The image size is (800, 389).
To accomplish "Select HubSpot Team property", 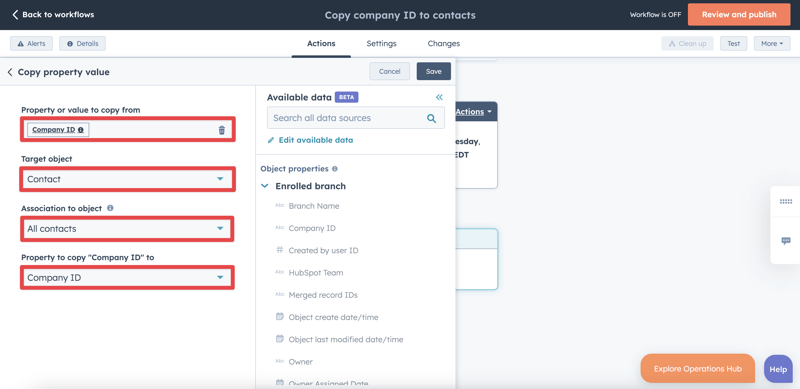I will pos(316,273).
